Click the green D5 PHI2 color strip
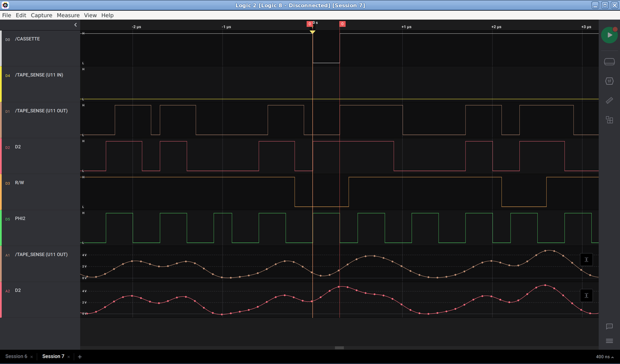Screen dimensions: 620x364 1,227
